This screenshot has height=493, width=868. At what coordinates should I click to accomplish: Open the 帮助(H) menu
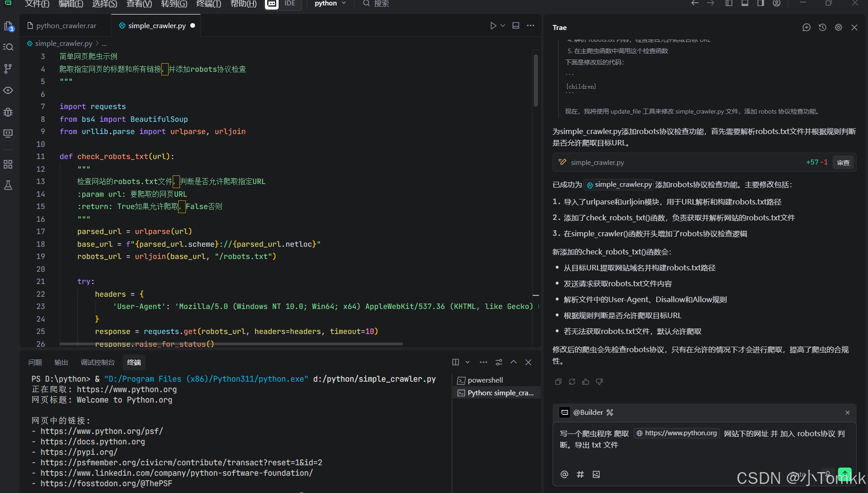coord(244,4)
